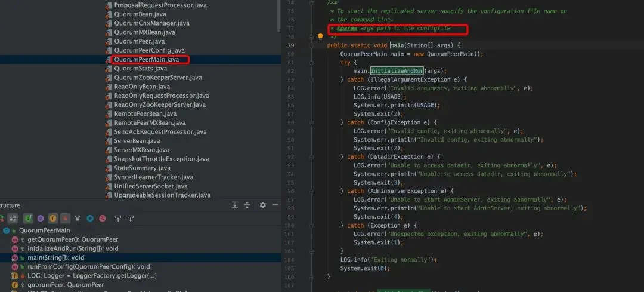Select RemotePeerMXBean.java in project tree
This screenshot has height=292, width=644.
[x=150, y=123]
